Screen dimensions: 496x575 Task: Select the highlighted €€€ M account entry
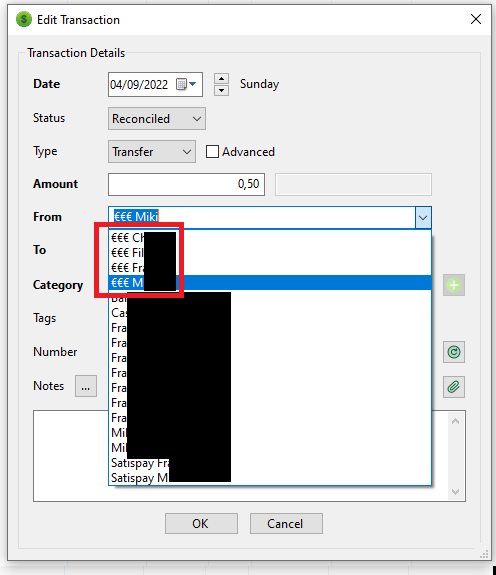(270, 282)
